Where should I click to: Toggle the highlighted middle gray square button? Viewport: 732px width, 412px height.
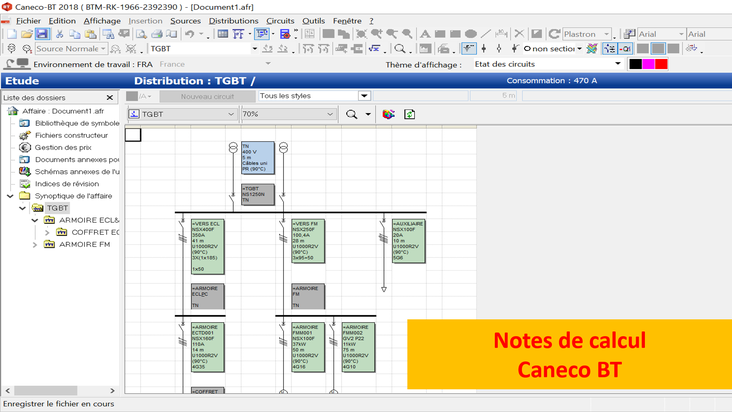coord(658,49)
